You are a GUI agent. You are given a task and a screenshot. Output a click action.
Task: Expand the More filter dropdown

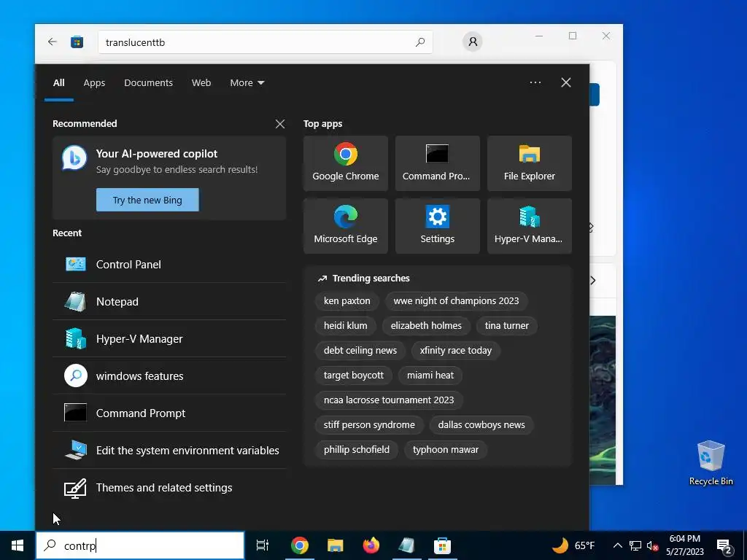tap(247, 83)
